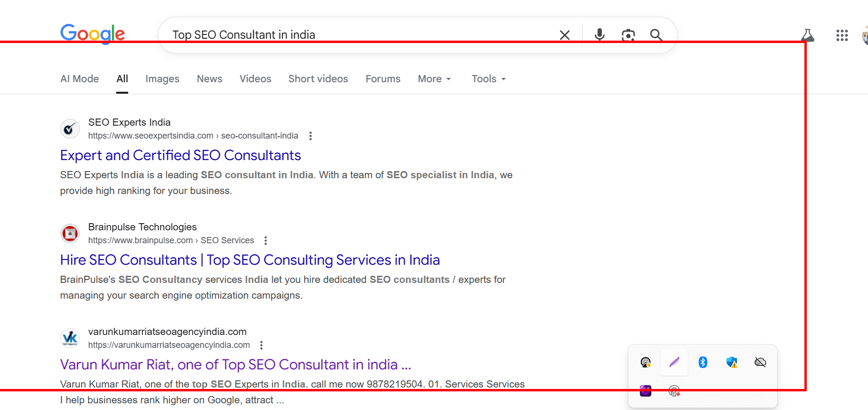This screenshot has height=410, width=868.
Task: Clear the search box with the X icon
Action: coord(565,35)
